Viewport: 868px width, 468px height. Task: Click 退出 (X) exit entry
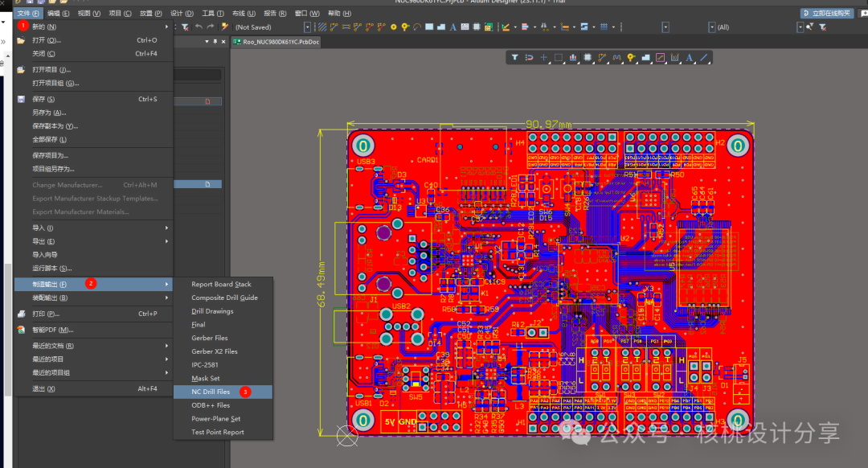tap(93, 389)
